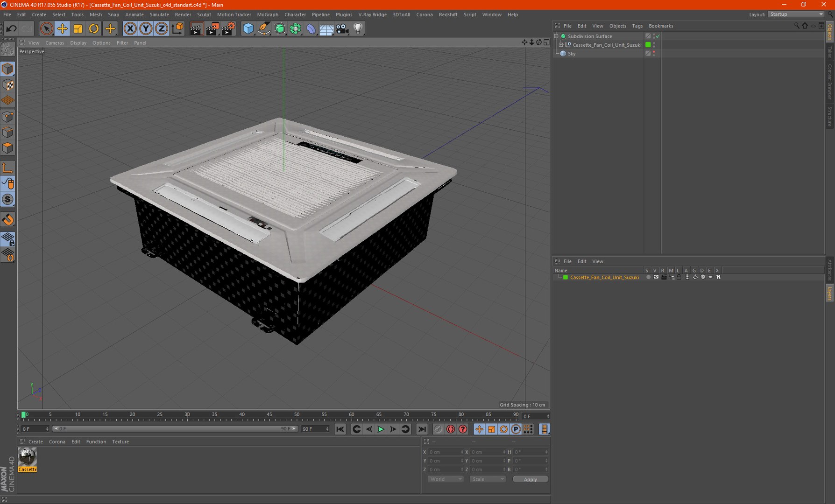Expand Cassette_Fan_Coil_Unit_Suzuki object node
Viewport: 835px width, 504px height.
tap(561, 45)
